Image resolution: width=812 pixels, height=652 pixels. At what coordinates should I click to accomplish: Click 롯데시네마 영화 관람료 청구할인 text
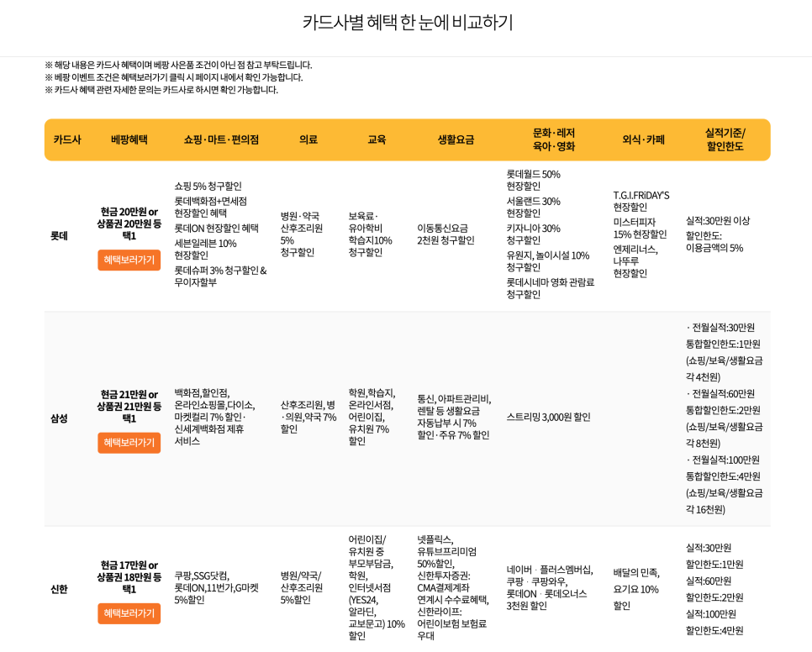click(551, 288)
